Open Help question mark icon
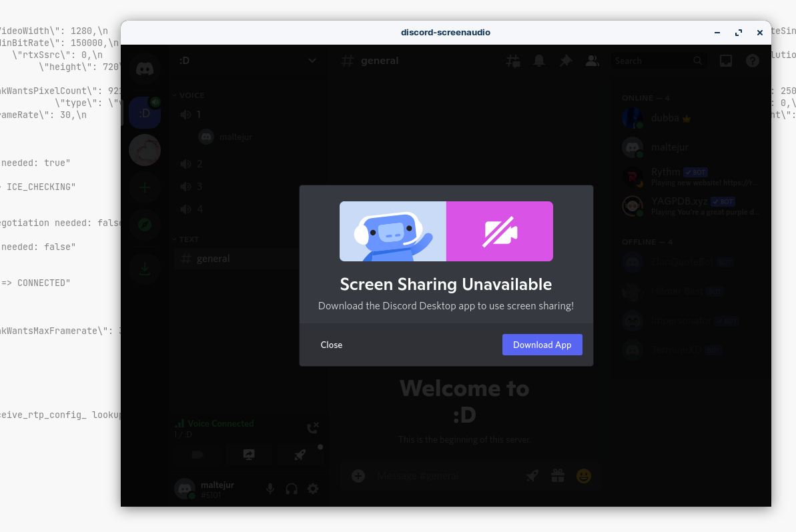 point(753,61)
